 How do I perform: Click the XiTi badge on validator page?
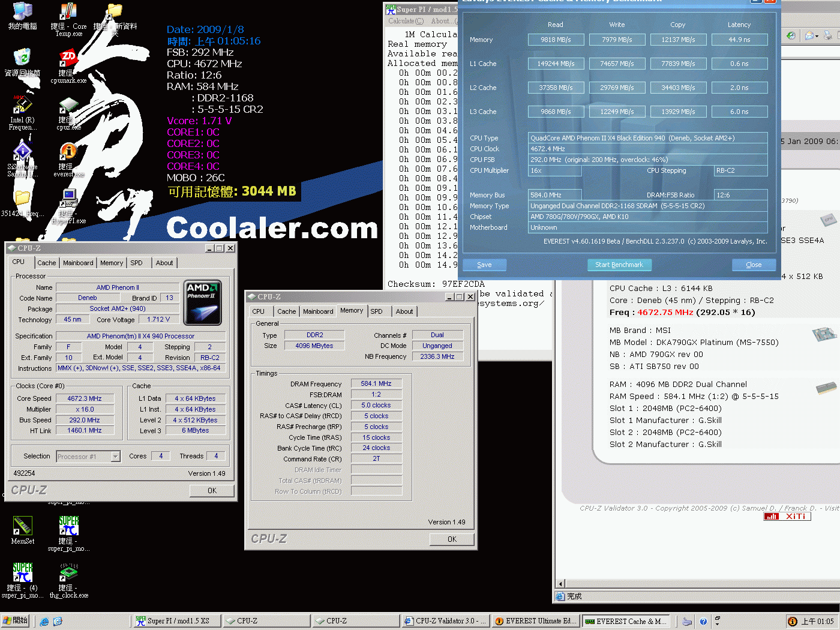787,516
